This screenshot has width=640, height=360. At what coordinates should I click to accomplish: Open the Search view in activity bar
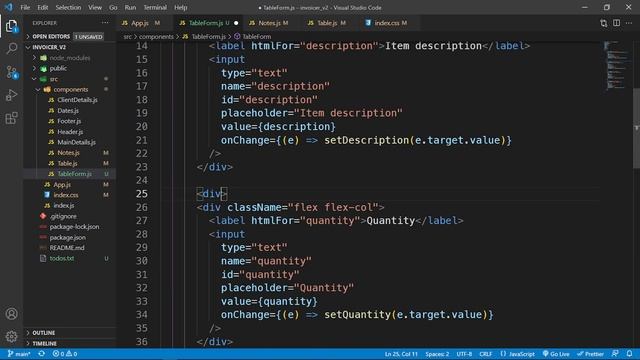tap(11, 49)
